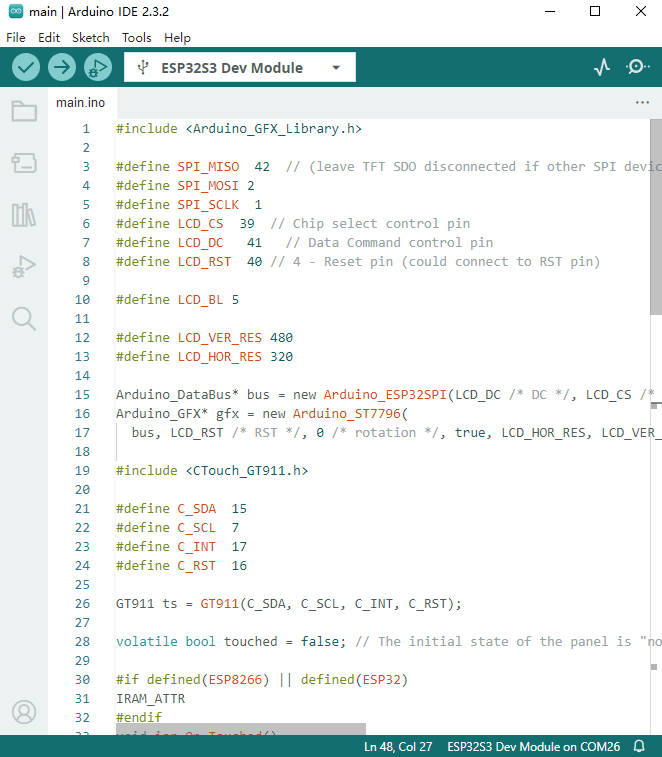Maximize the Arduino IDE window
662x757 pixels.
[x=595, y=11]
